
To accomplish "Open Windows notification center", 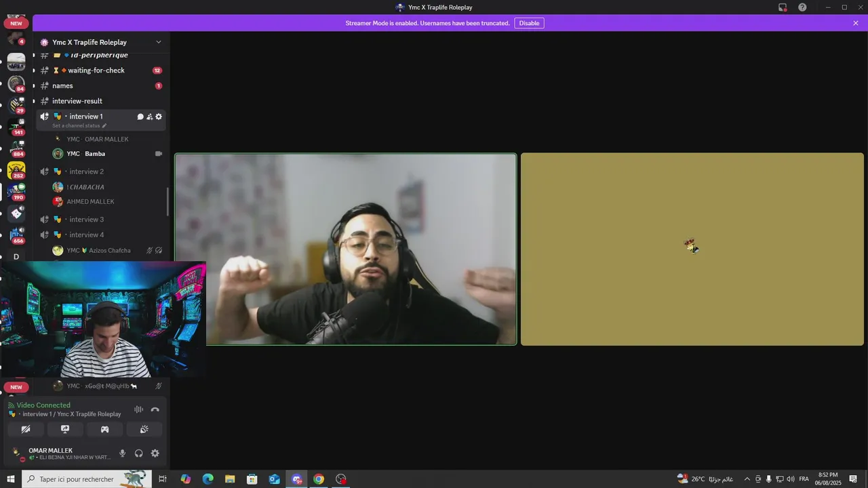I will [x=853, y=479].
